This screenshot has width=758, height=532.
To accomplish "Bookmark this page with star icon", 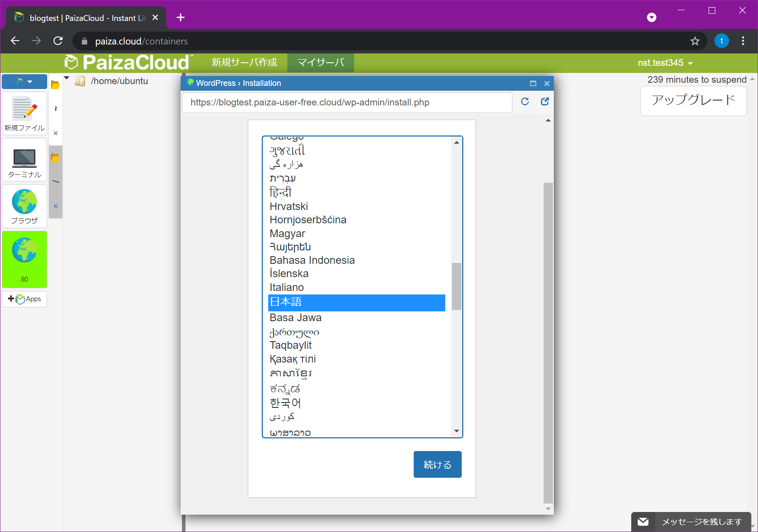I will pyautogui.click(x=695, y=41).
